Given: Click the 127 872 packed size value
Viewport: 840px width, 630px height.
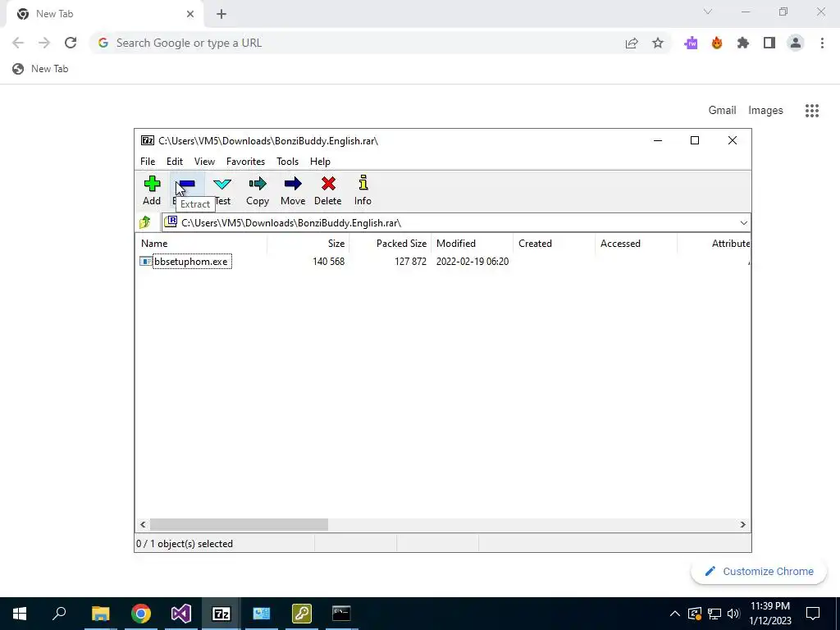Looking at the screenshot, I should click(x=410, y=262).
